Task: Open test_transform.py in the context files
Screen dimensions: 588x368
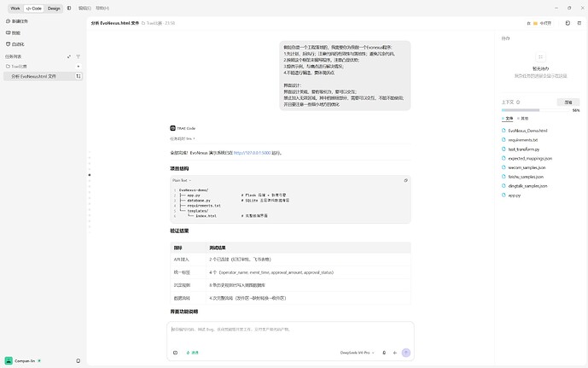Action: [523, 149]
